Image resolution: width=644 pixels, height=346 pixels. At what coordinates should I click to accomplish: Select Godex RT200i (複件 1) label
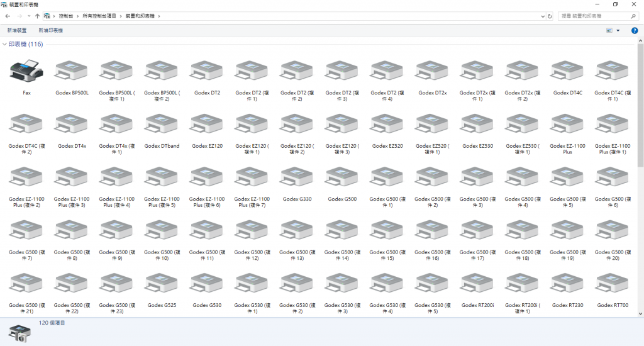click(x=523, y=308)
